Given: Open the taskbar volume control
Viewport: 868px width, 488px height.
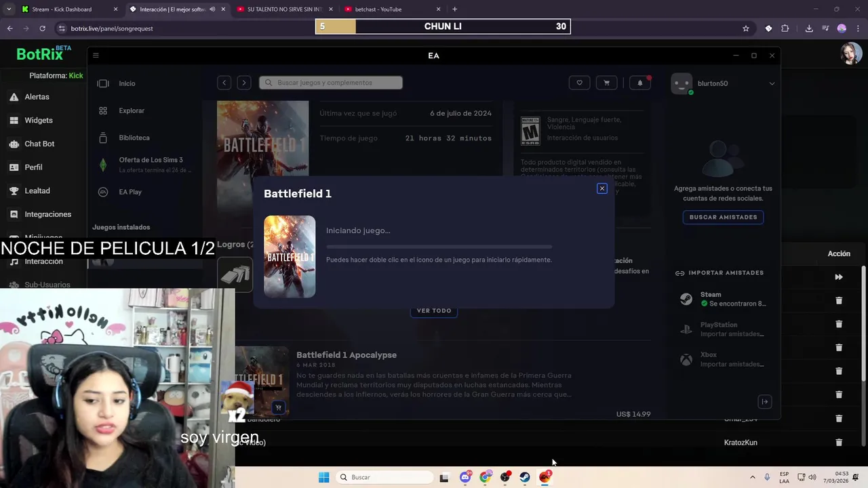Looking at the screenshot, I should 812,477.
